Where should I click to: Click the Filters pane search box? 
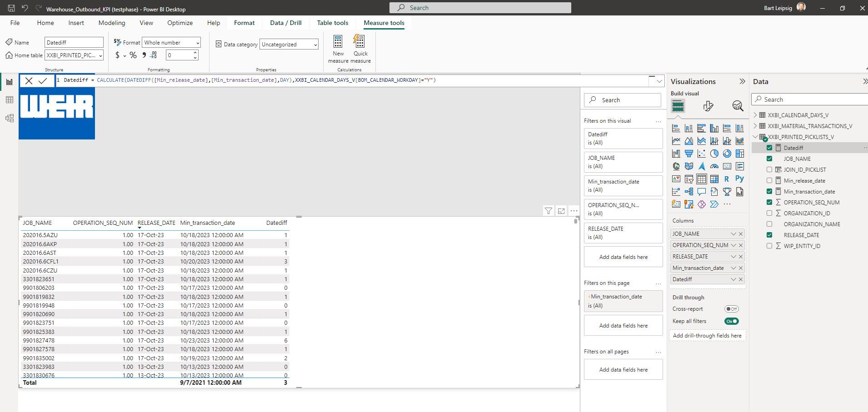623,100
